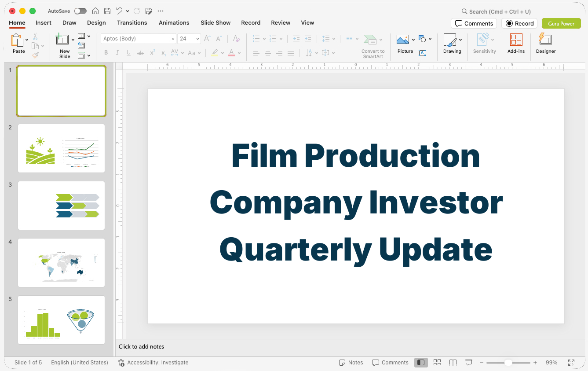Click the font color red swatch
The height and width of the screenshot is (371, 588).
[231, 53]
